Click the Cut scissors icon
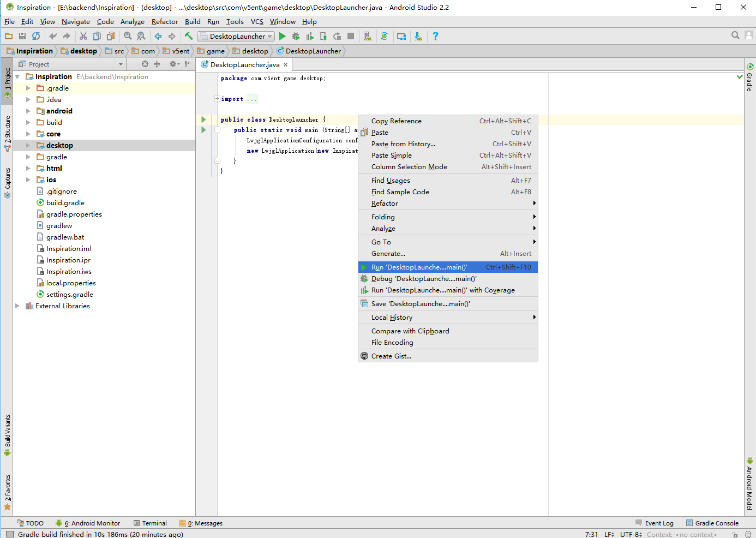 click(x=83, y=36)
